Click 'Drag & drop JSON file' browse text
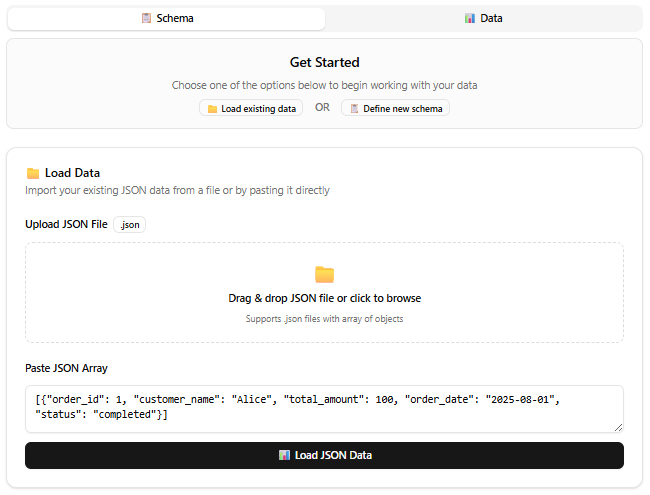Screen dimensions: 650x495 pos(324,298)
